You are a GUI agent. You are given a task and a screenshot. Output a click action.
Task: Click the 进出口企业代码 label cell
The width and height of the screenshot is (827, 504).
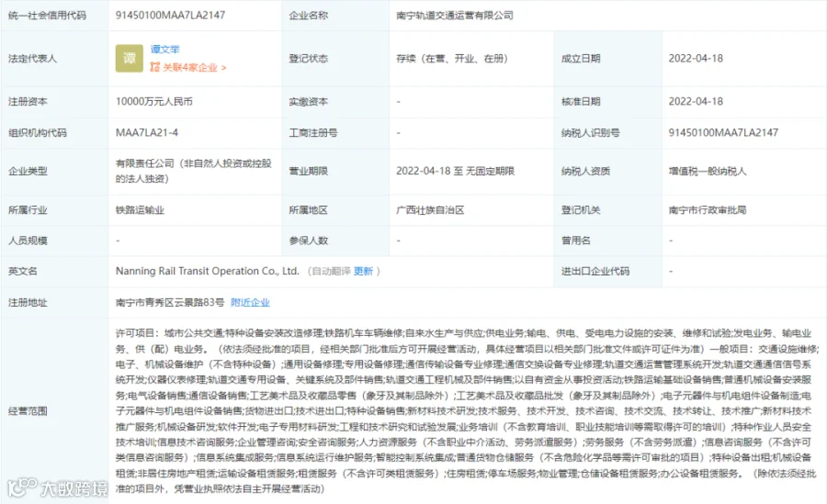(x=608, y=271)
